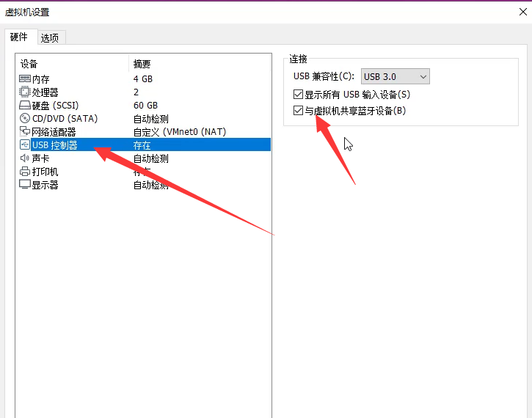Image resolution: width=532 pixels, height=418 pixels.
Task: Click the processor (处理器) chip icon
Action: 25,92
